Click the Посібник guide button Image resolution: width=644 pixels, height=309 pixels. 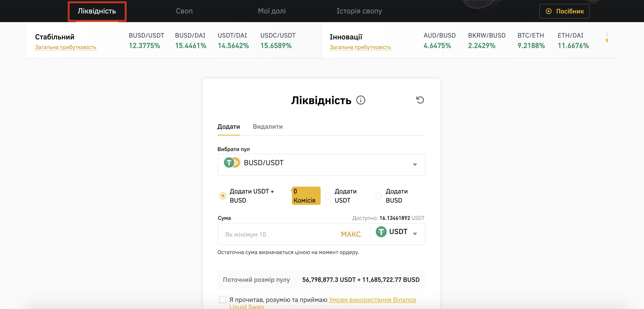click(564, 11)
